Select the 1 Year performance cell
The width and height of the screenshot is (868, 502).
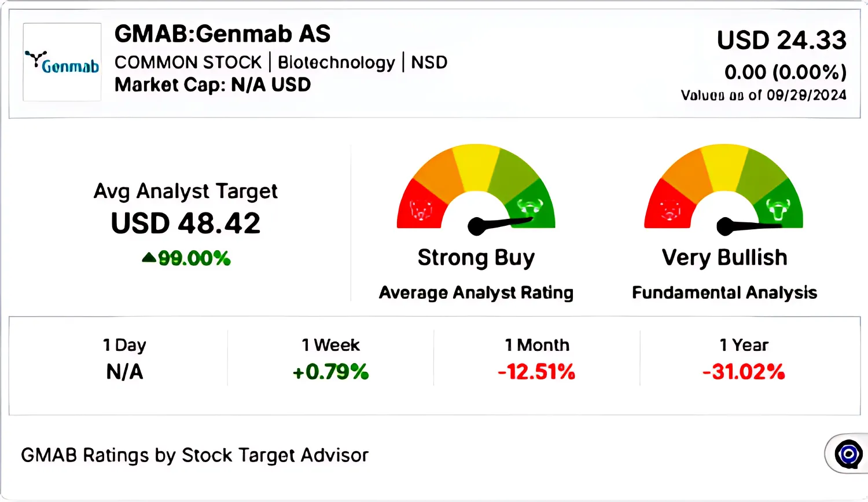(x=744, y=359)
